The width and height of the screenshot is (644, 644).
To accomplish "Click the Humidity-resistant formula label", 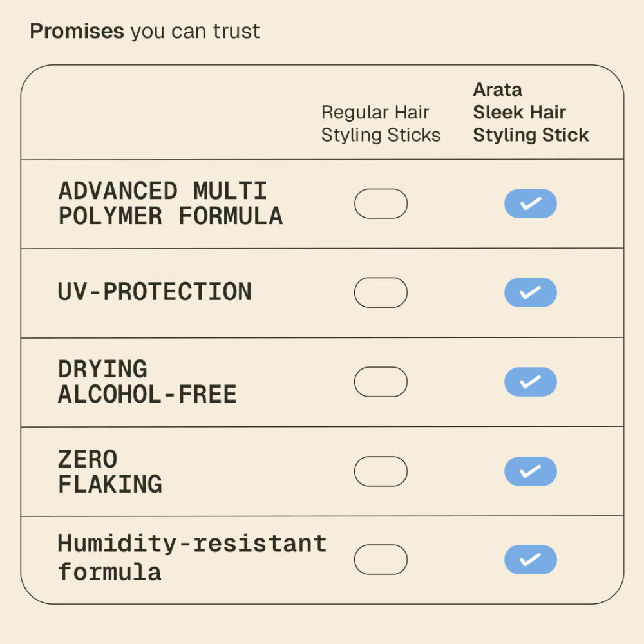I will 192,557.
